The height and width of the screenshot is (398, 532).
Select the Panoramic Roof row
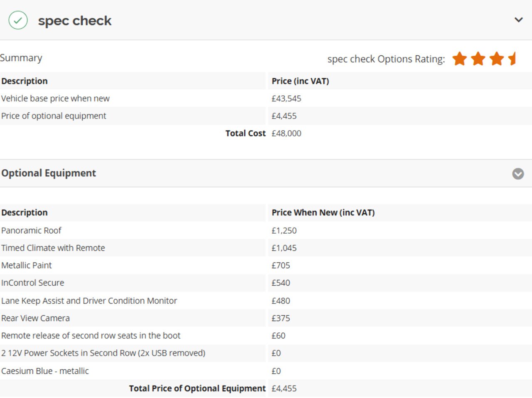(266, 230)
